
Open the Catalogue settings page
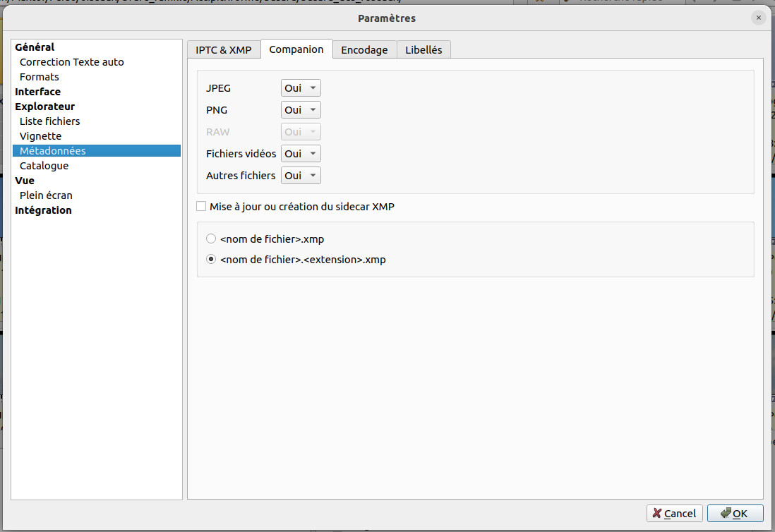44,166
